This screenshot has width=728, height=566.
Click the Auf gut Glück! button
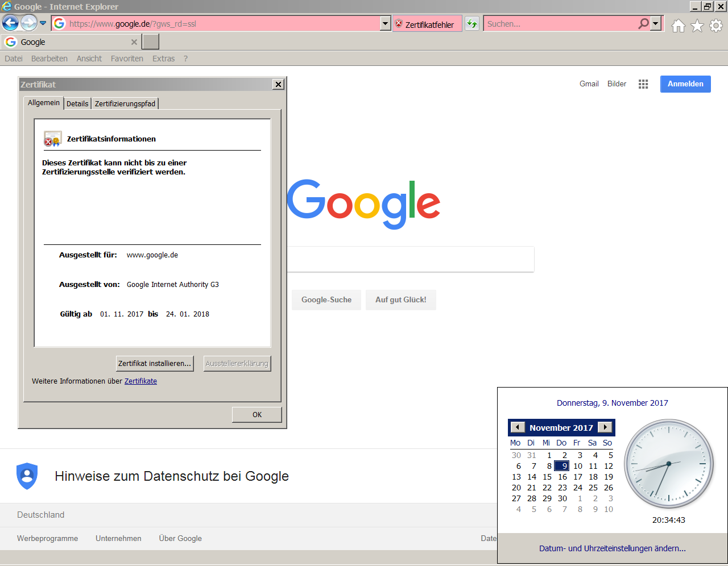[401, 300]
